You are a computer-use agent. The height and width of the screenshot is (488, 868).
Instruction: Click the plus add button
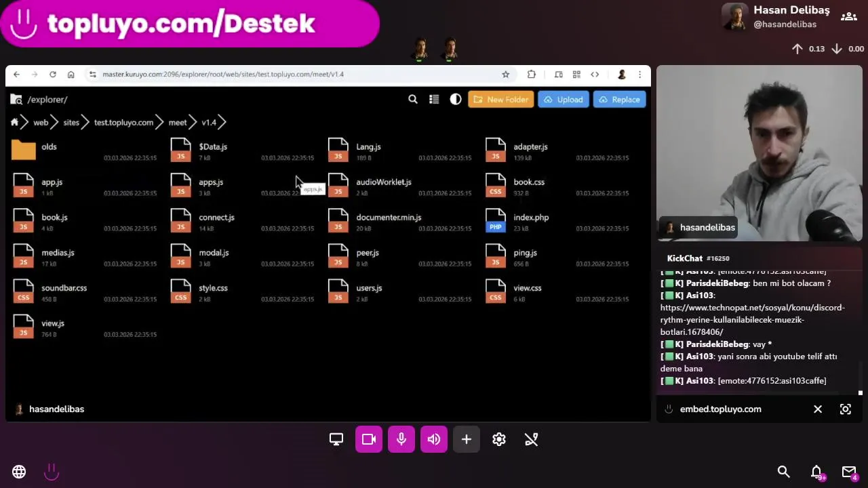(x=467, y=439)
